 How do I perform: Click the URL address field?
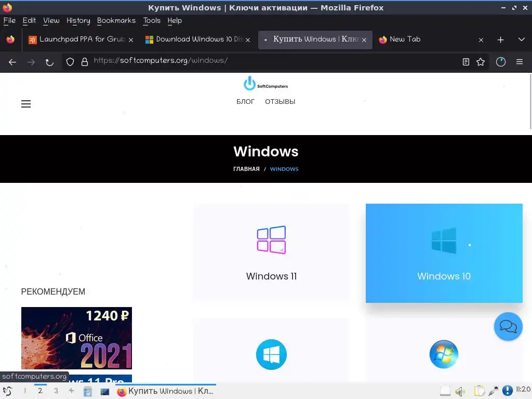pyautogui.click(x=275, y=61)
